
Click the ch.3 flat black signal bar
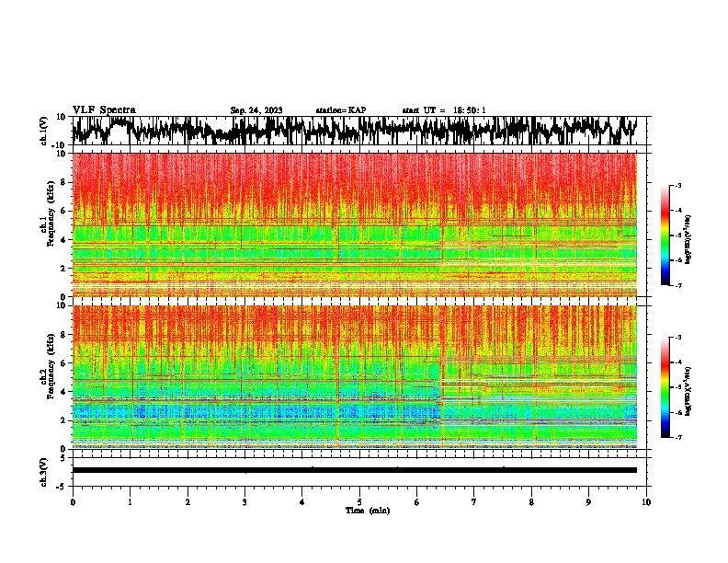point(354,470)
